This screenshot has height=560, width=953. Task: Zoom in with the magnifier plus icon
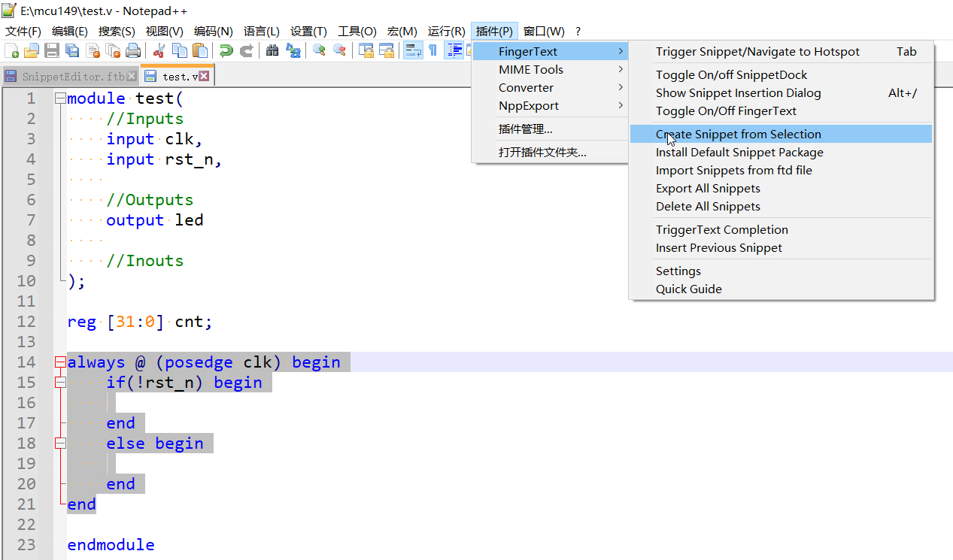click(x=317, y=50)
